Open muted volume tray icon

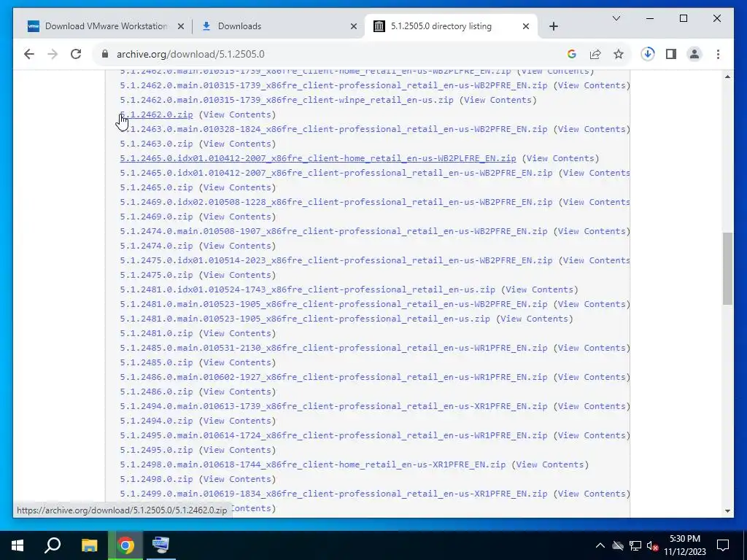click(653, 545)
